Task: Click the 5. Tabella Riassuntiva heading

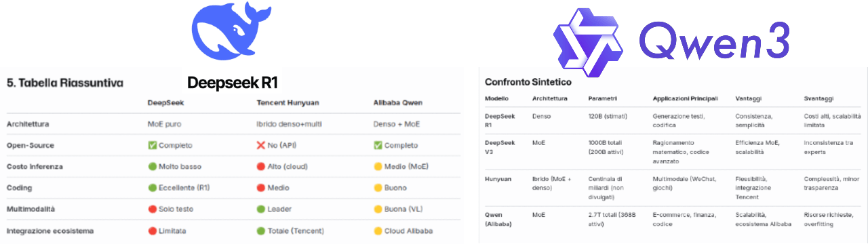Action: (64, 83)
